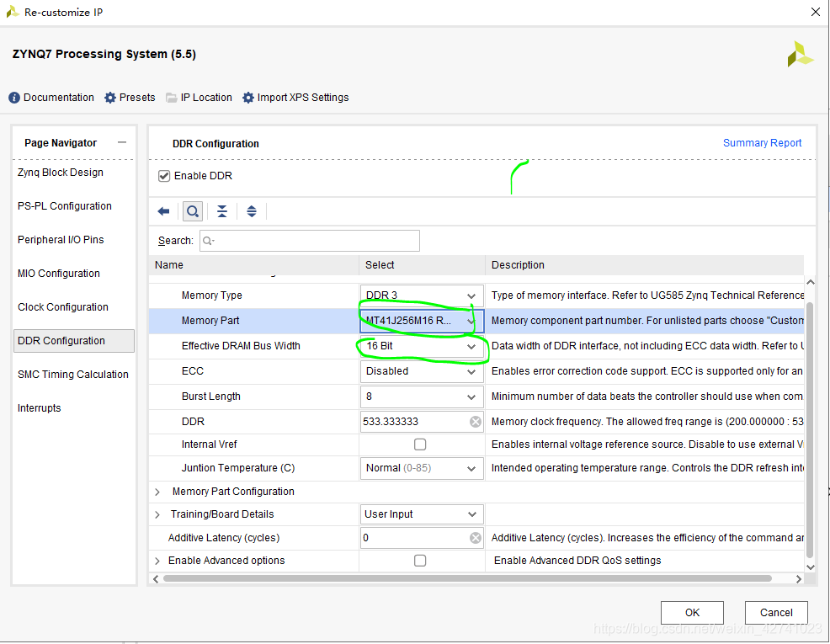Go to PS-PL Configuration page
Viewport: 830px width, 644px height.
click(65, 206)
